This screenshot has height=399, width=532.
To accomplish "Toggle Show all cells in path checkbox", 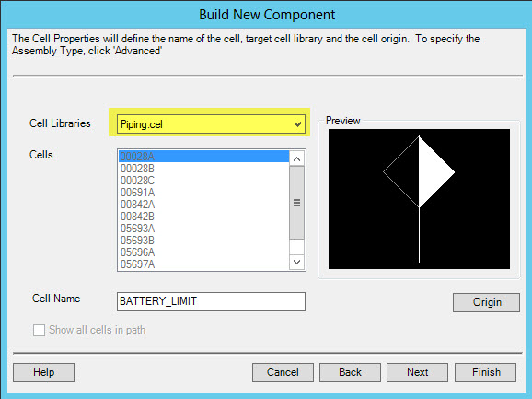I will point(39,330).
